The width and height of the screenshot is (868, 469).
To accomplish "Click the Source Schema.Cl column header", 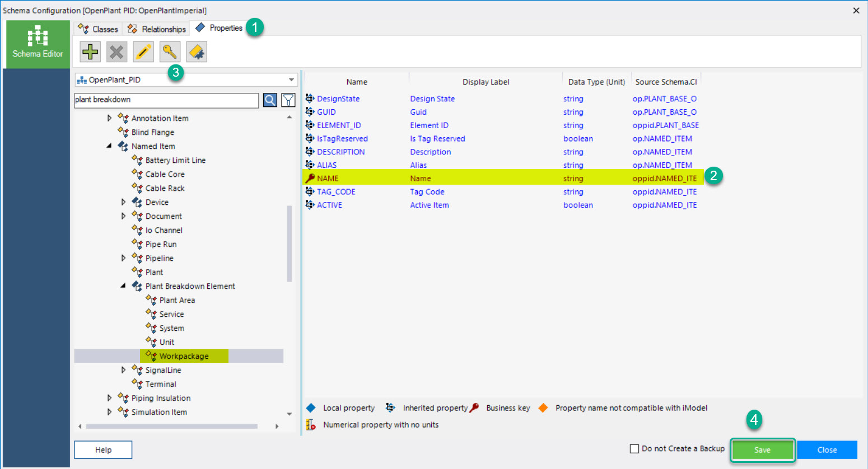I will [666, 82].
